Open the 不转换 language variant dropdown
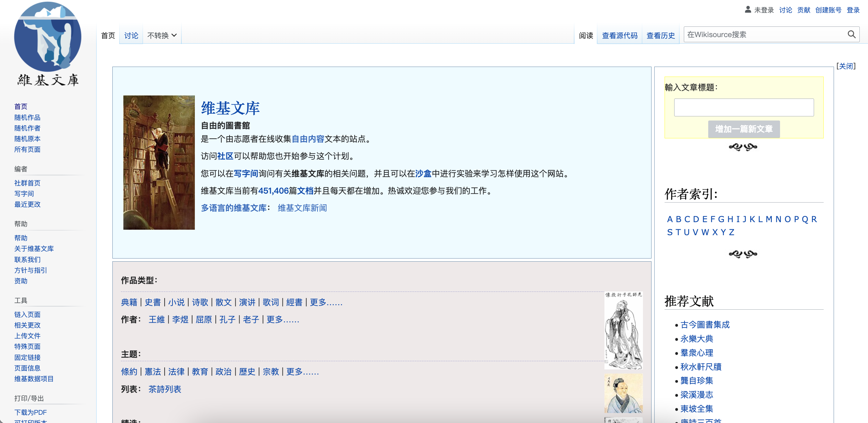868x423 pixels. point(162,35)
